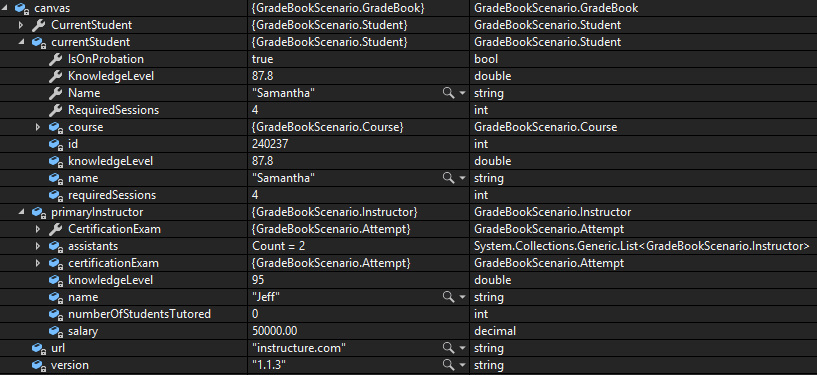
Task: Click the IsOnProbation wrench icon
Action: 55,59
